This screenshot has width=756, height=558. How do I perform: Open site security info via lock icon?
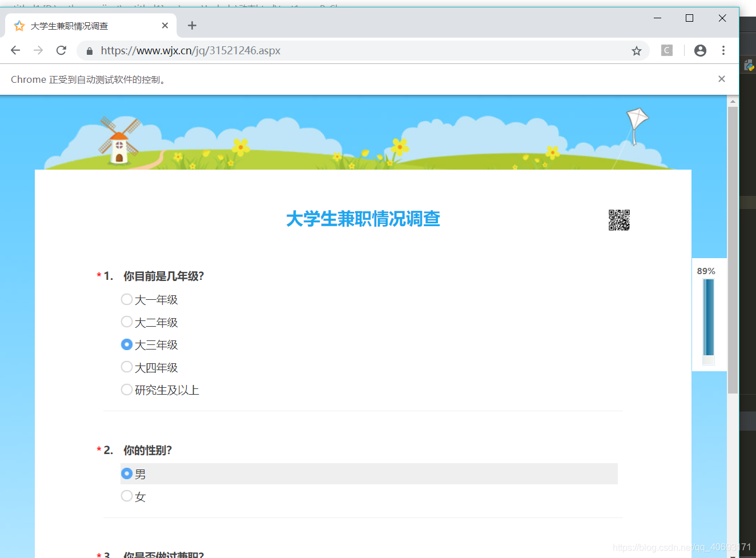89,50
